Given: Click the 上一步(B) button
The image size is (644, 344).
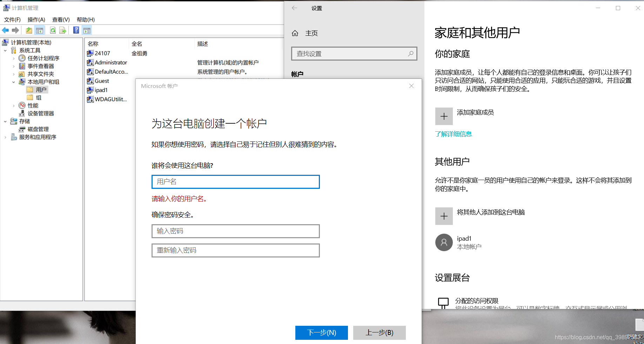Looking at the screenshot, I should click(x=380, y=332).
